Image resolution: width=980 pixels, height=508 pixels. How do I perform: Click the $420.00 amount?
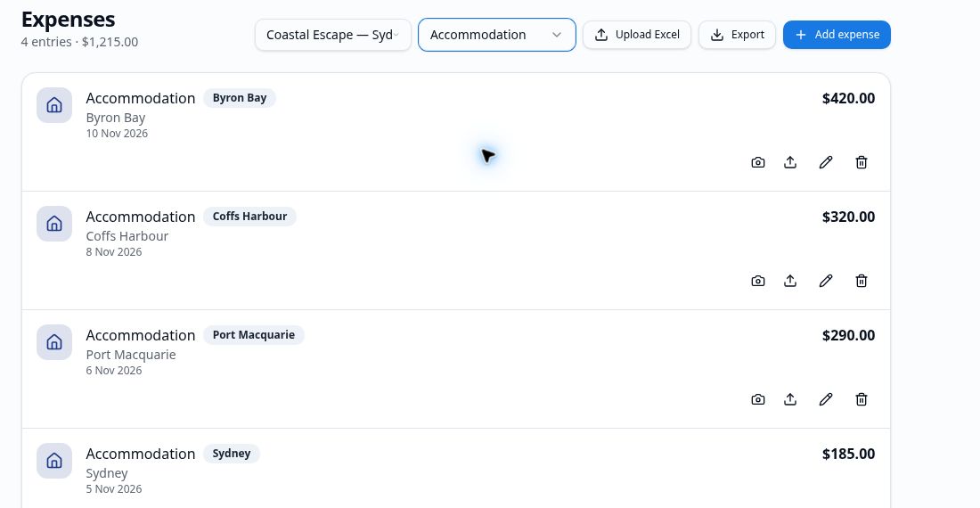point(848,98)
